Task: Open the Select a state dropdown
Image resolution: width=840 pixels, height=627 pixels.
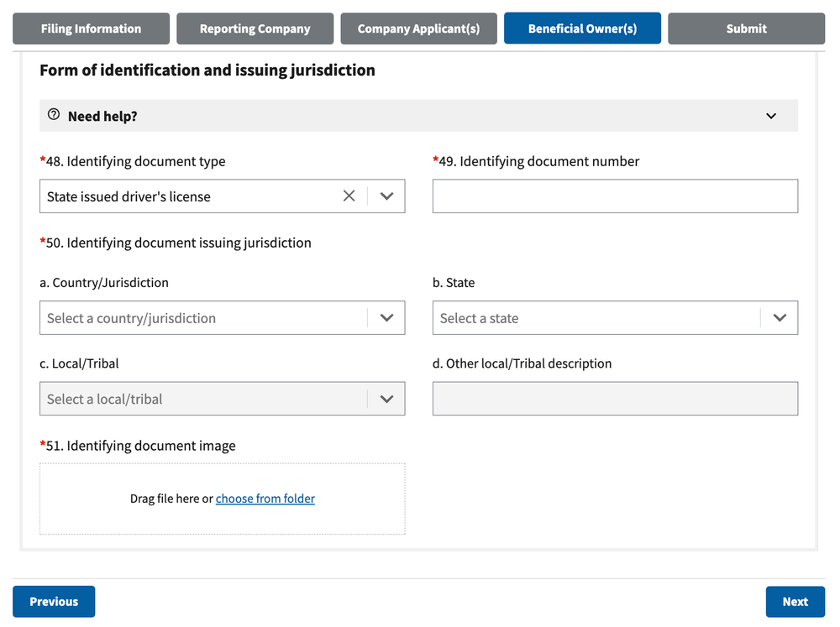Action: pos(615,318)
